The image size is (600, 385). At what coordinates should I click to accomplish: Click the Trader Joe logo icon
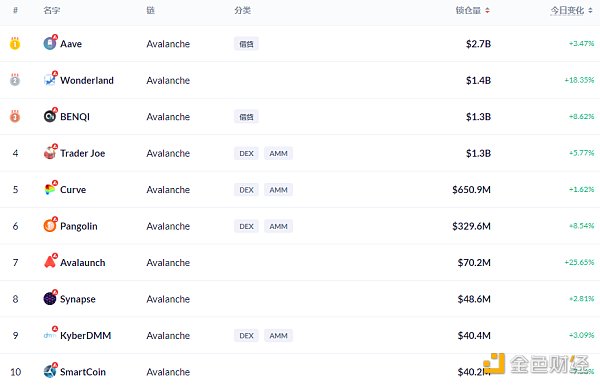pyautogui.click(x=50, y=152)
